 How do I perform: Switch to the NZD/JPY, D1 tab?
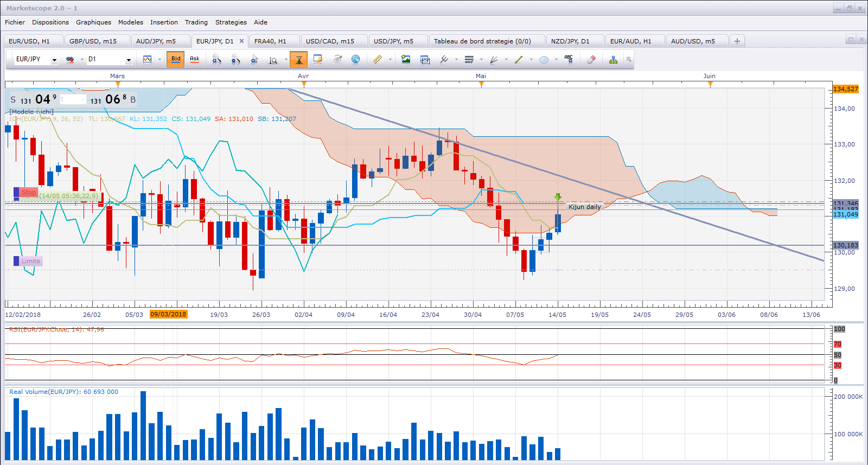tap(575, 41)
